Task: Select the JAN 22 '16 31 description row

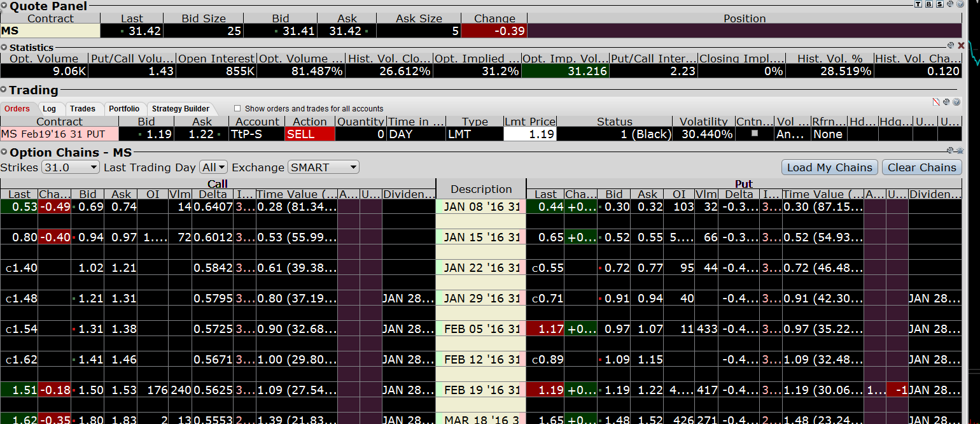Action: tap(481, 268)
